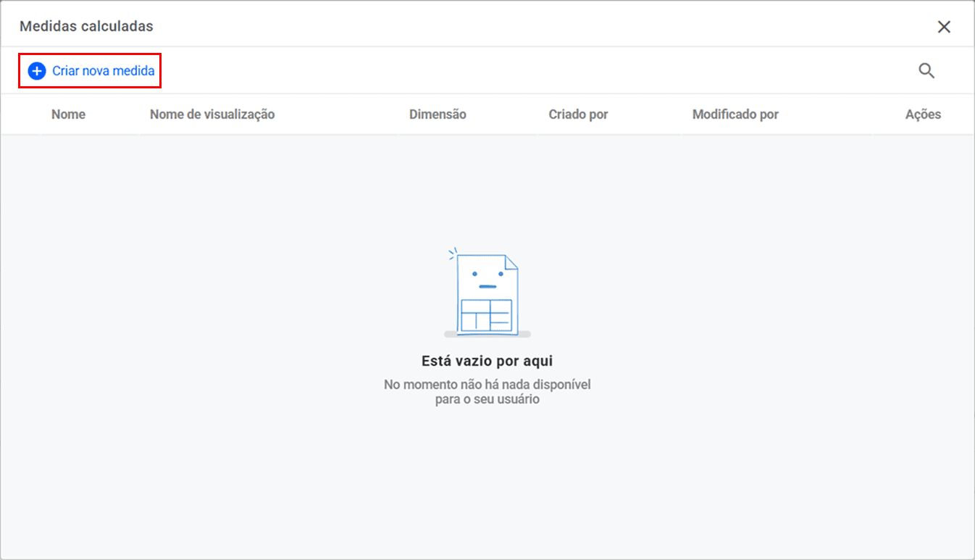Select the Dimensão column header

(438, 114)
